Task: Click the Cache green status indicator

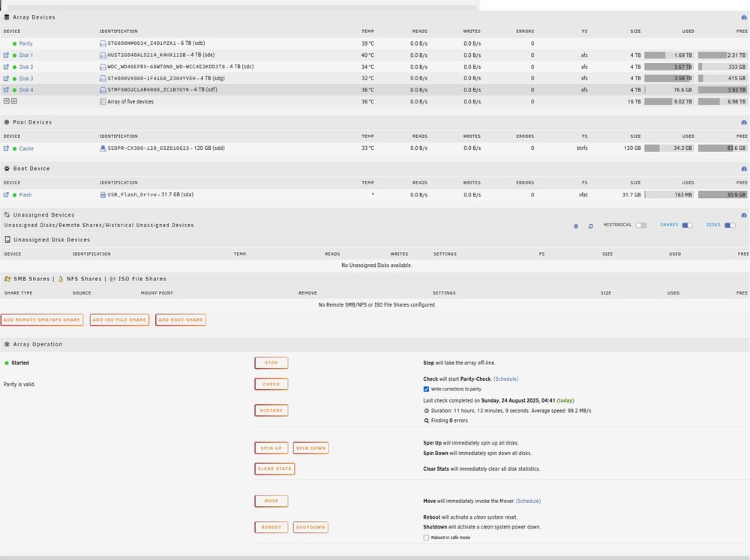Action: [14, 148]
